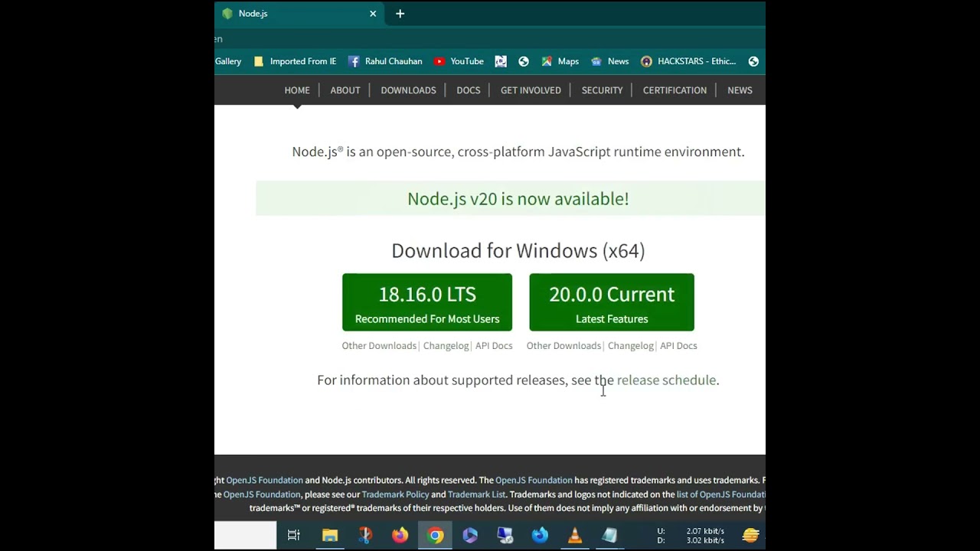Viewport: 980px width, 551px height.
Task: Open the ABOUT page
Action: point(345,90)
